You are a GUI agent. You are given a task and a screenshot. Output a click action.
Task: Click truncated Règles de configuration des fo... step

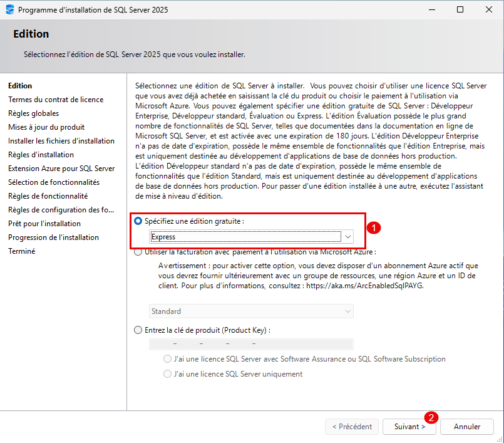[x=61, y=210]
